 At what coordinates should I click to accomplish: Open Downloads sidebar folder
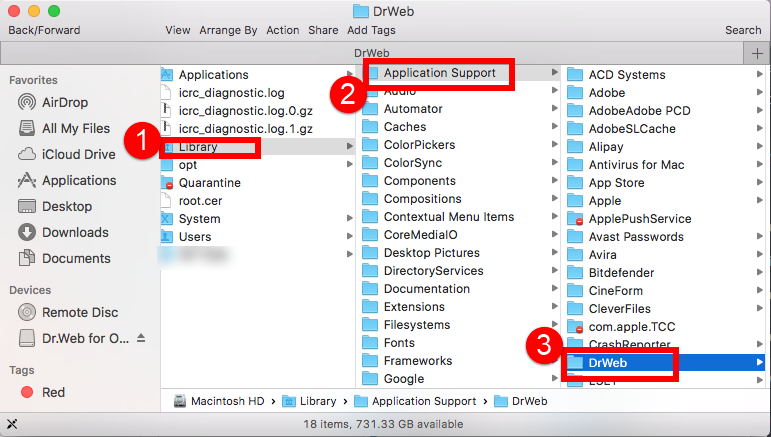(x=63, y=233)
